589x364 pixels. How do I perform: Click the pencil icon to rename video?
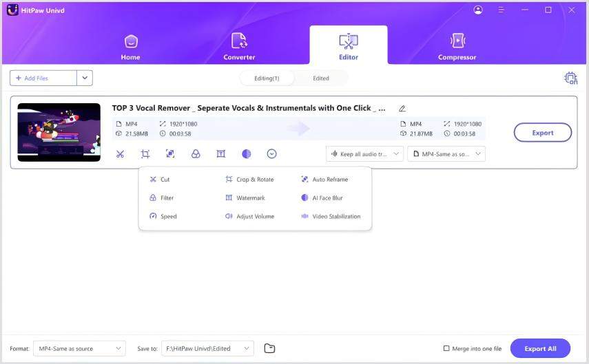402,109
